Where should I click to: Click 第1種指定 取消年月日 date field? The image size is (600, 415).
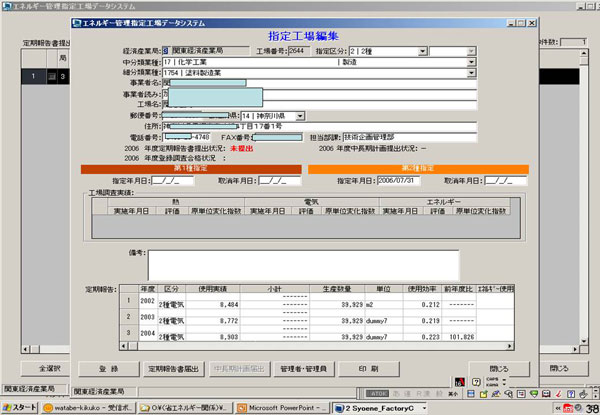pyautogui.click(x=280, y=181)
